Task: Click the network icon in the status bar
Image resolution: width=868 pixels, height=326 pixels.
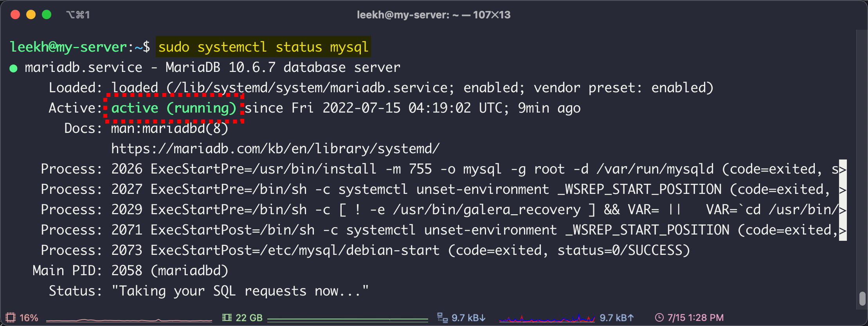Action: point(443,318)
